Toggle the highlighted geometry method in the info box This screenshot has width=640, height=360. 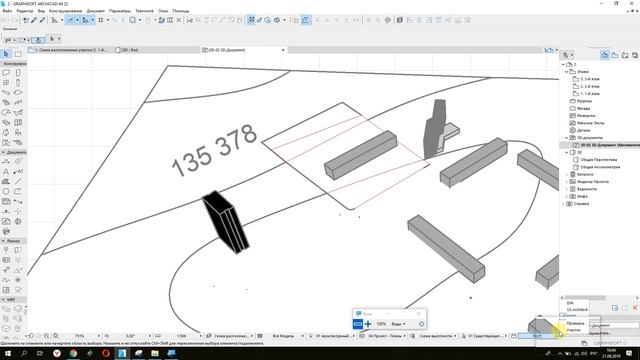click(x=38, y=40)
